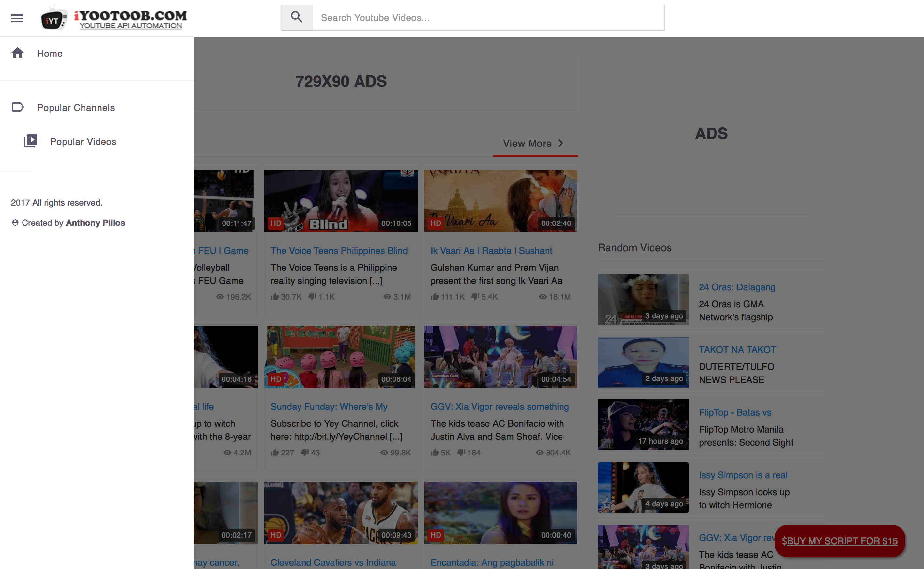
Task: Click the Home house icon
Action: pyautogui.click(x=18, y=53)
